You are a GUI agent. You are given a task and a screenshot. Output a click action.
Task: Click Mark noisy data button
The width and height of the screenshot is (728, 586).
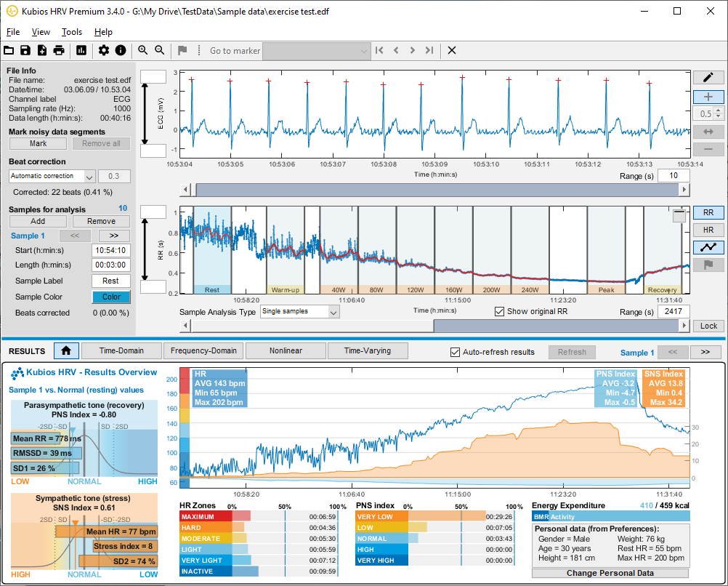(x=38, y=144)
